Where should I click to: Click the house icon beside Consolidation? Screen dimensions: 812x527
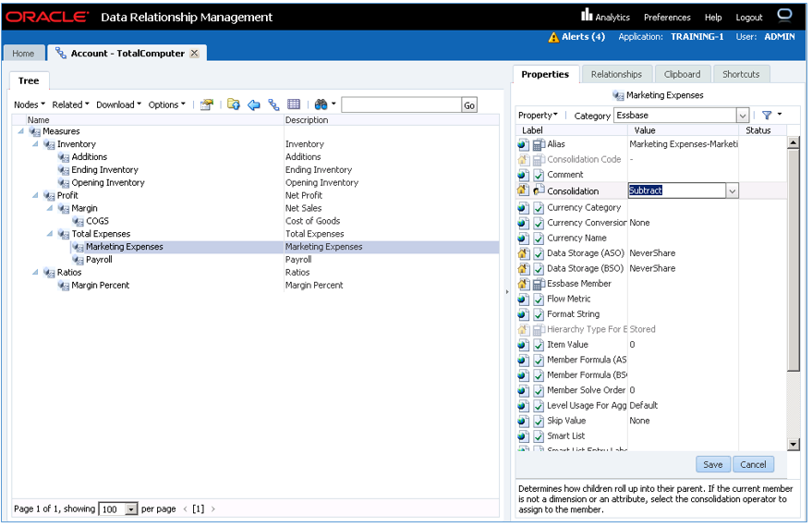(x=523, y=190)
